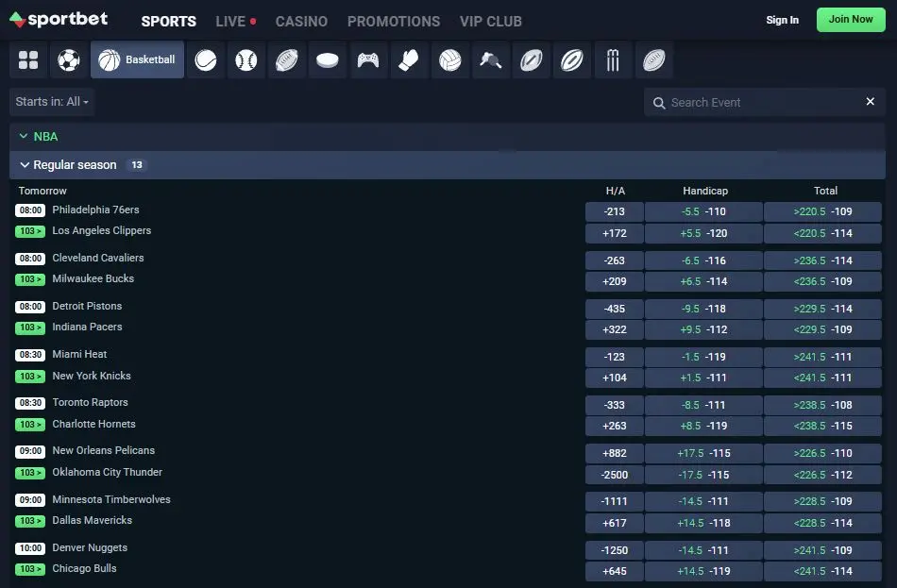Screen dimensions: 897x588
Task: Open the cricket stumps sport category
Action: click(x=613, y=59)
